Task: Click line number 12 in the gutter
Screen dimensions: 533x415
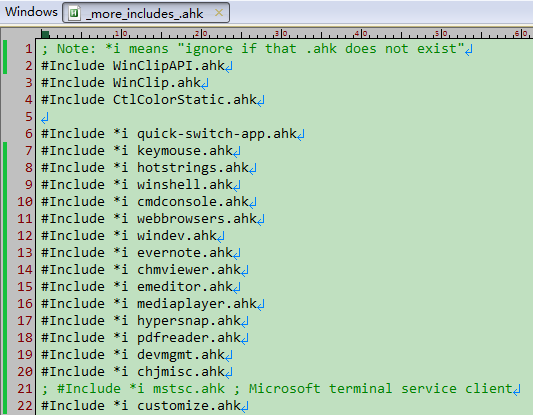Action: 25,236
